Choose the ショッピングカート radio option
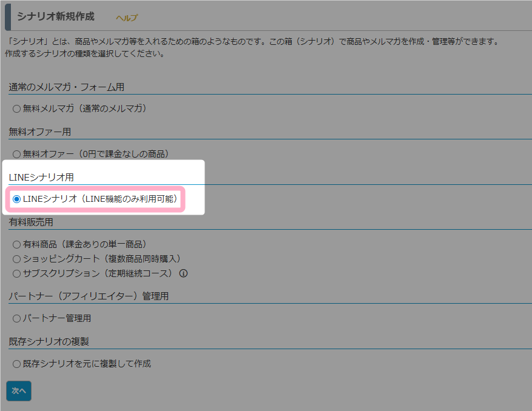Image resolution: width=532 pixels, height=411 pixels. [x=16, y=259]
